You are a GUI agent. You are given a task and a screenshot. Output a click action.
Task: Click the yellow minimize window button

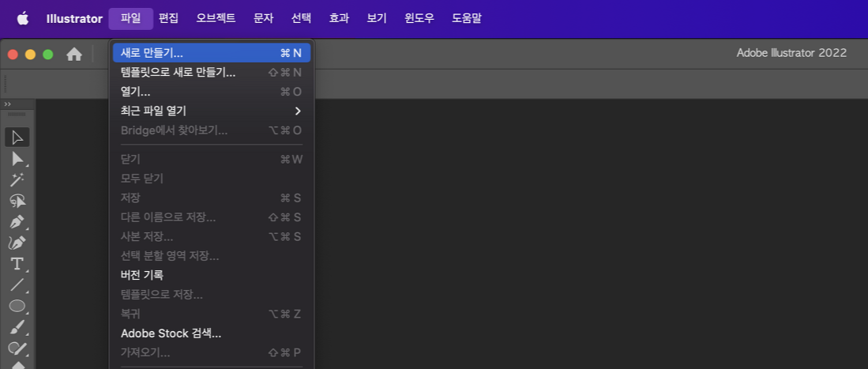(x=31, y=55)
